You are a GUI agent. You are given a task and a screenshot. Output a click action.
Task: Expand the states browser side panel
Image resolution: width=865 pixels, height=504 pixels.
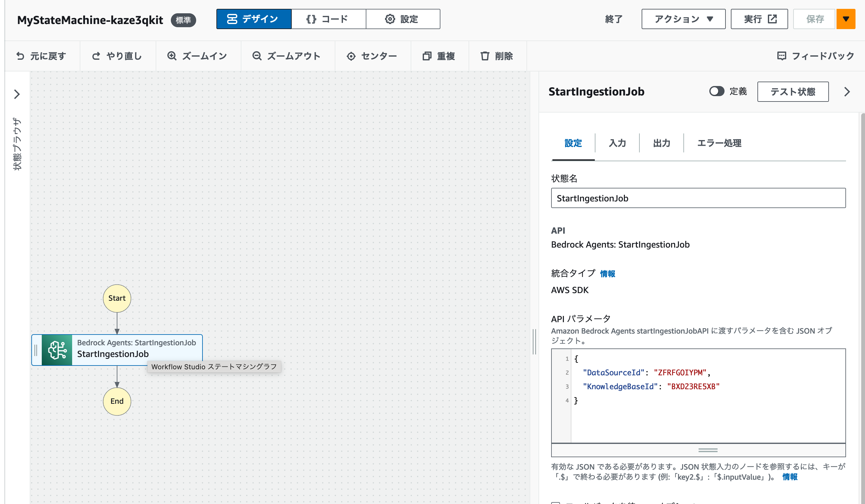pos(17,94)
